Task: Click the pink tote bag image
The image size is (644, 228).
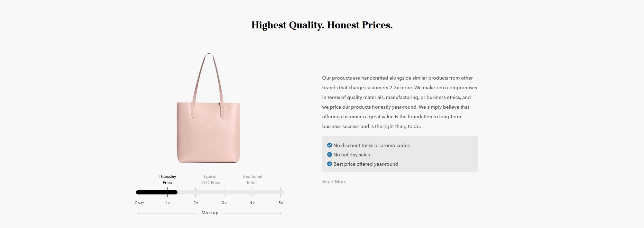Action: pos(208,108)
